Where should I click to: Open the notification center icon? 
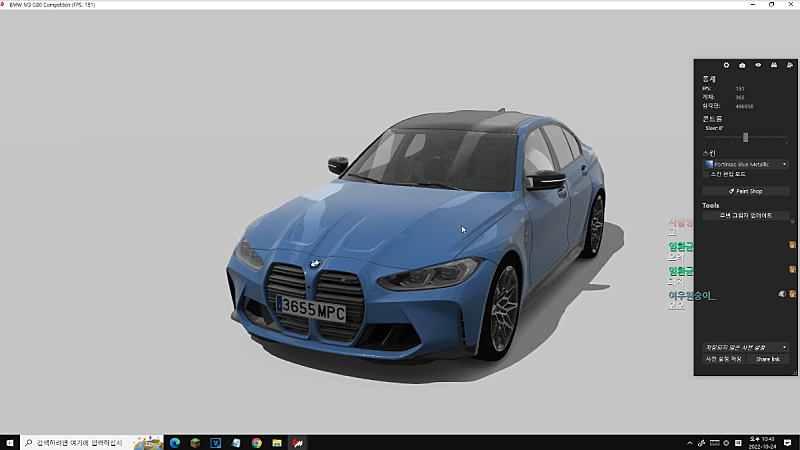788,443
